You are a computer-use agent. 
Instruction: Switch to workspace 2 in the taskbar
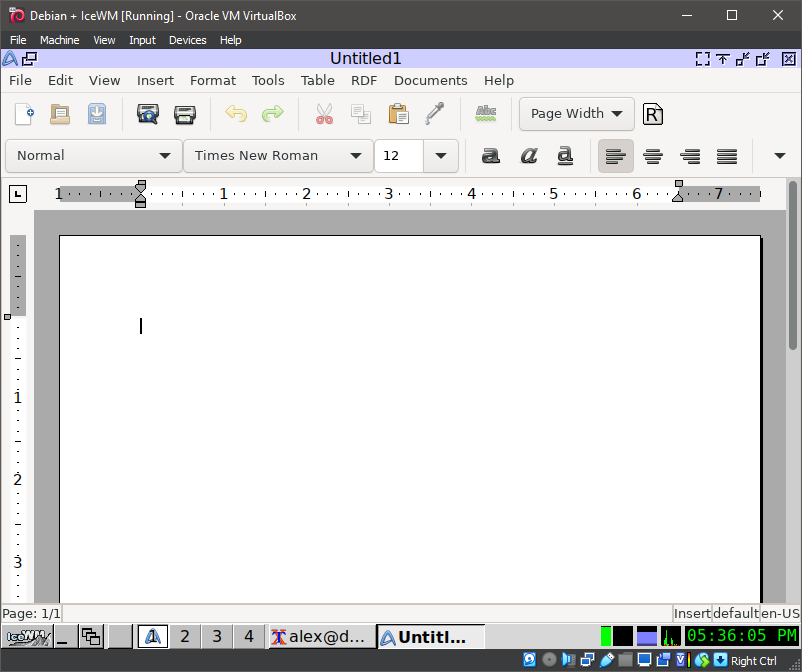pos(184,636)
